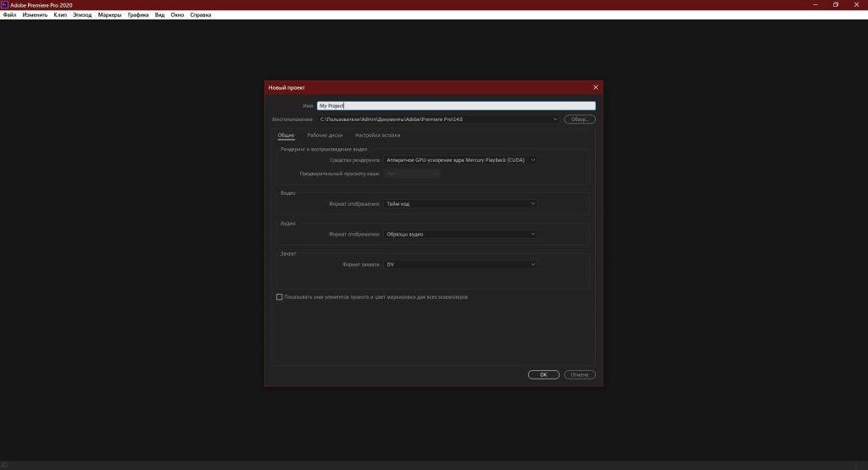Open the Графика menu
The height and width of the screenshot is (470, 868).
(138, 15)
